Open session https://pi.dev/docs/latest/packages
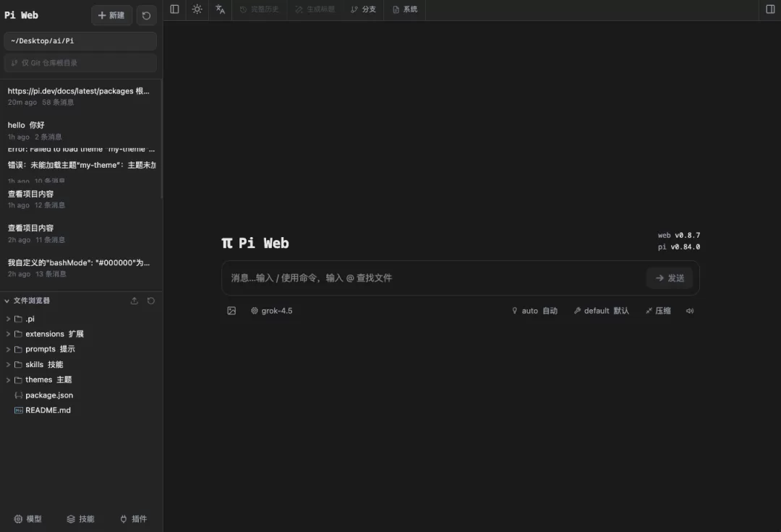Screen dimensions: 781x532 pyautogui.click(x=80, y=96)
